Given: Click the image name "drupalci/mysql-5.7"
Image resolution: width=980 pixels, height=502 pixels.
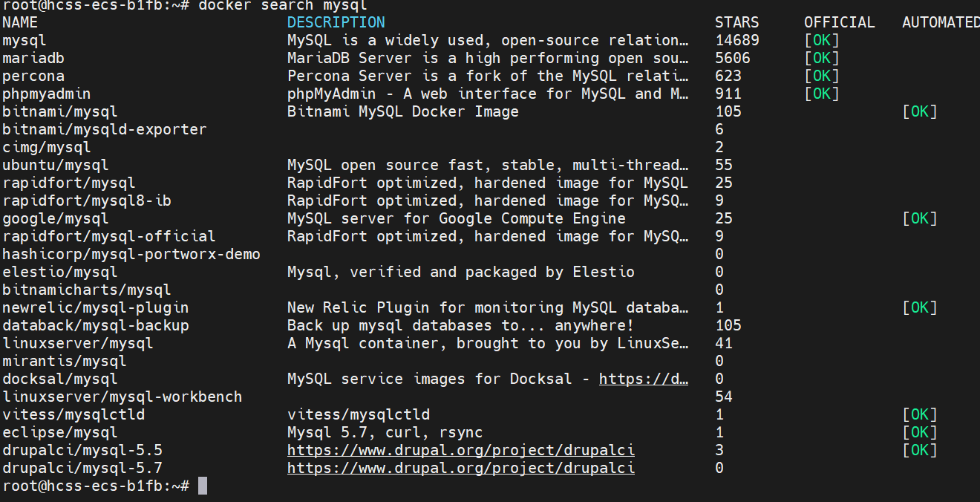Looking at the screenshot, I should pos(82,469).
